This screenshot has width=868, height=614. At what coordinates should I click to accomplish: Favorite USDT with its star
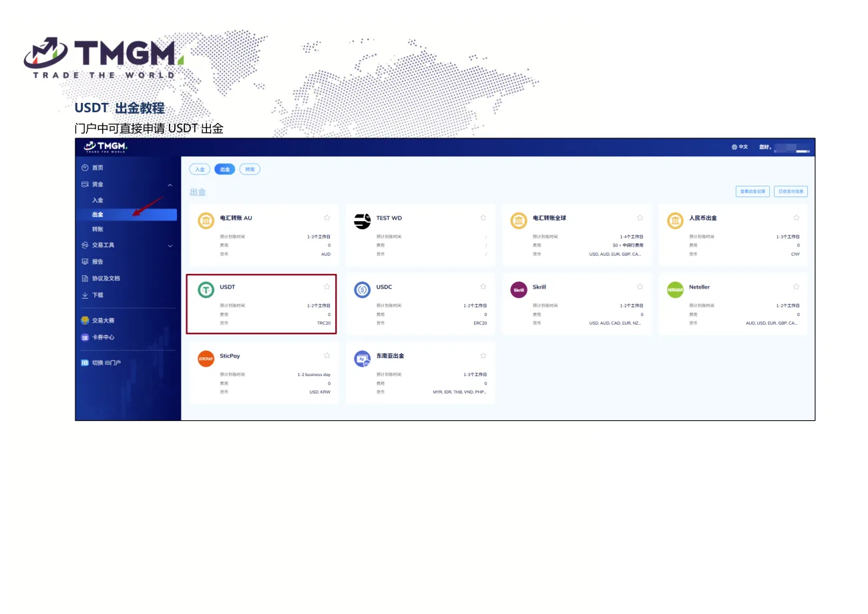coord(327,287)
